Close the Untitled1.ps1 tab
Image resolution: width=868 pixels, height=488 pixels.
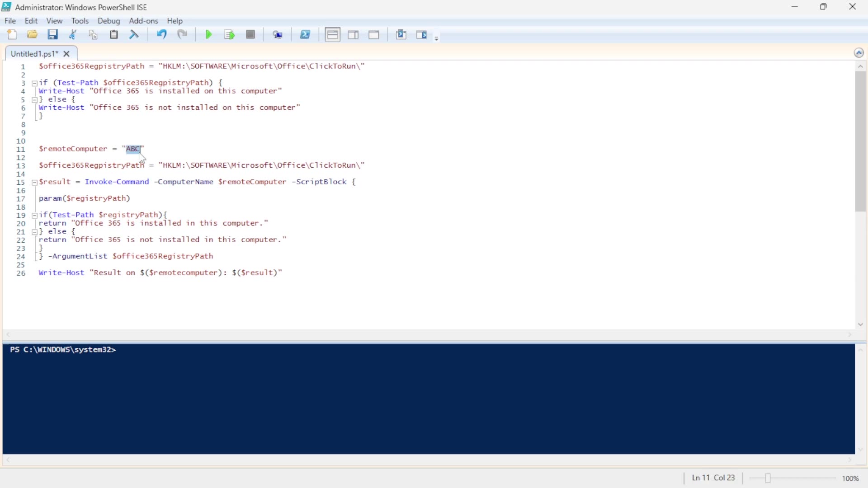(66, 54)
